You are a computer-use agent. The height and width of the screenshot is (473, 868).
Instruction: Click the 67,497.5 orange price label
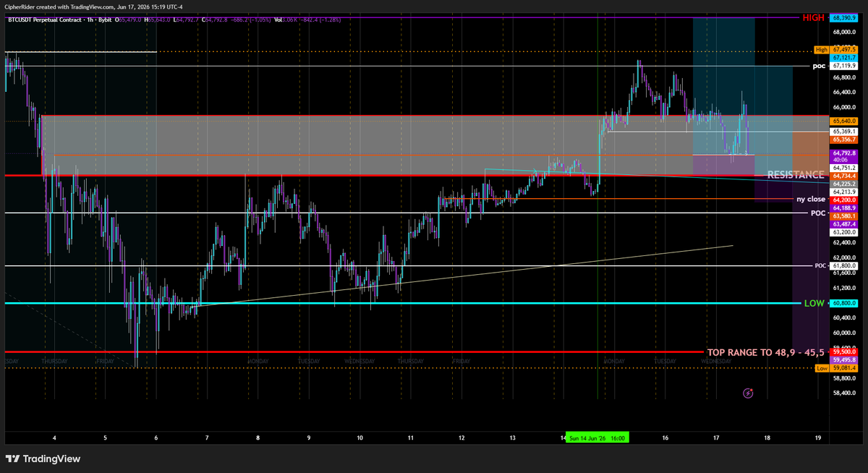pyautogui.click(x=844, y=50)
